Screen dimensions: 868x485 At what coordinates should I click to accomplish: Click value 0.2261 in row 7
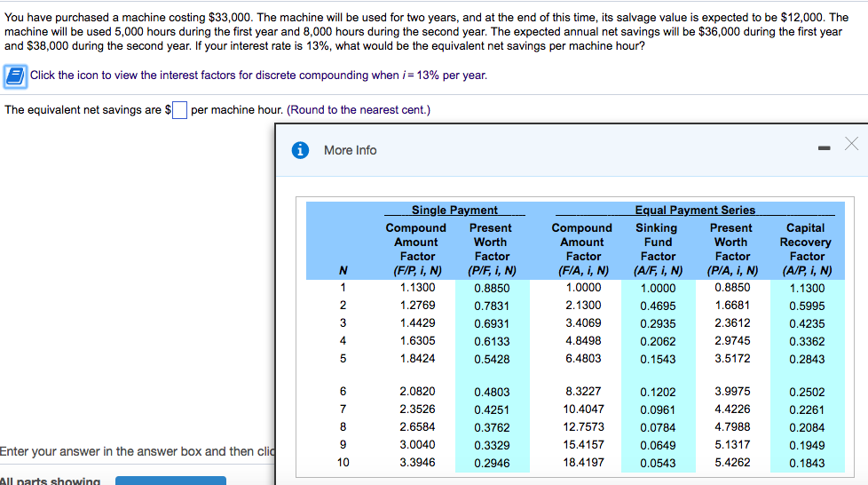807,409
